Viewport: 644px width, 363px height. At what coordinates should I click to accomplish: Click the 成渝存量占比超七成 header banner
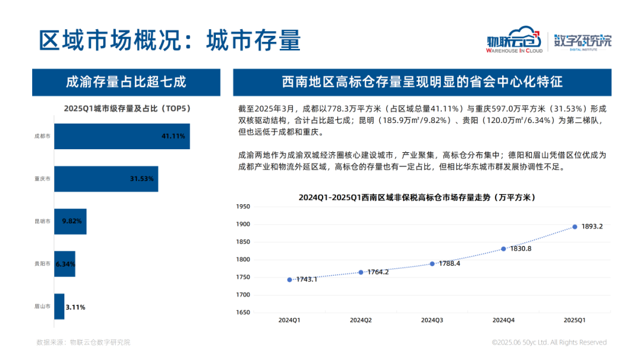coord(126,82)
